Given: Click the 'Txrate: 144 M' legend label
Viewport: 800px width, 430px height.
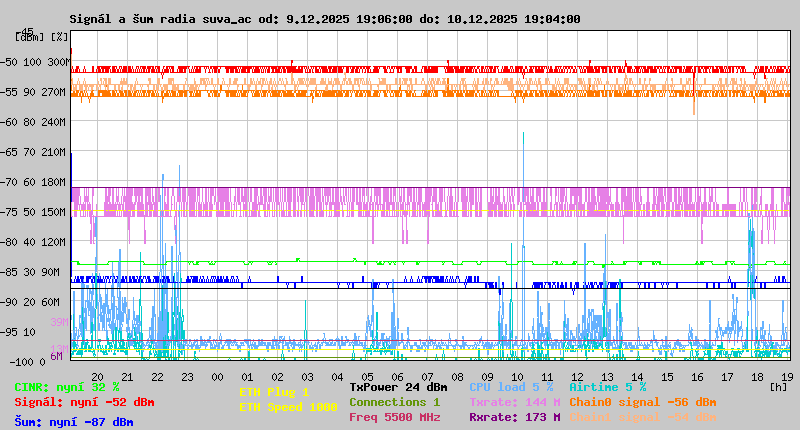Looking at the screenshot, I should click(x=515, y=402).
